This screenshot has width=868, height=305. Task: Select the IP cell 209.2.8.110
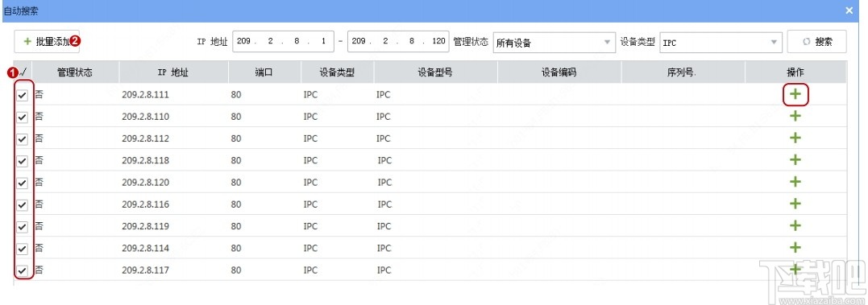click(145, 117)
